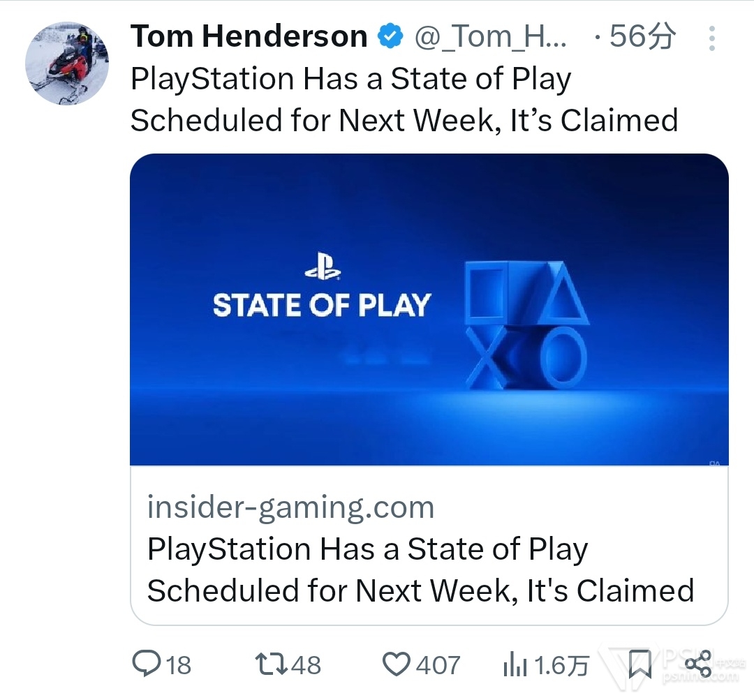Bookmark this tweet with the bookmark icon
Viewport: 754px width, 700px height.
point(640,664)
